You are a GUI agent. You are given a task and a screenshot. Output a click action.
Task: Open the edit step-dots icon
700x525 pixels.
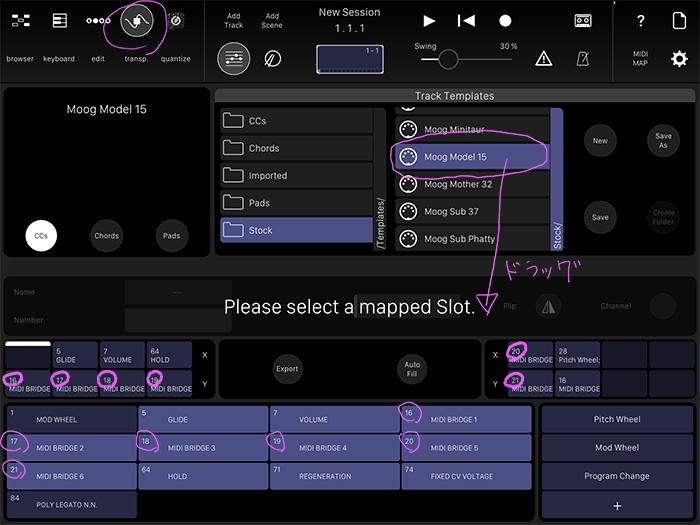pos(98,21)
